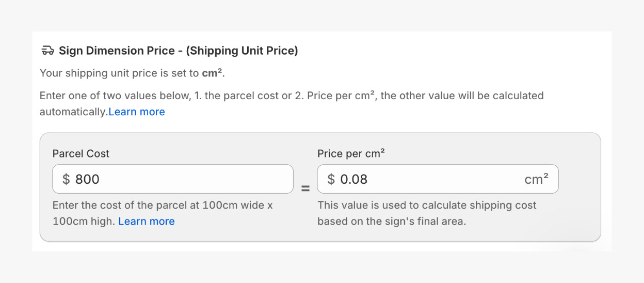
Task: Click the Parcel Cost field label
Action: click(x=81, y=153)
